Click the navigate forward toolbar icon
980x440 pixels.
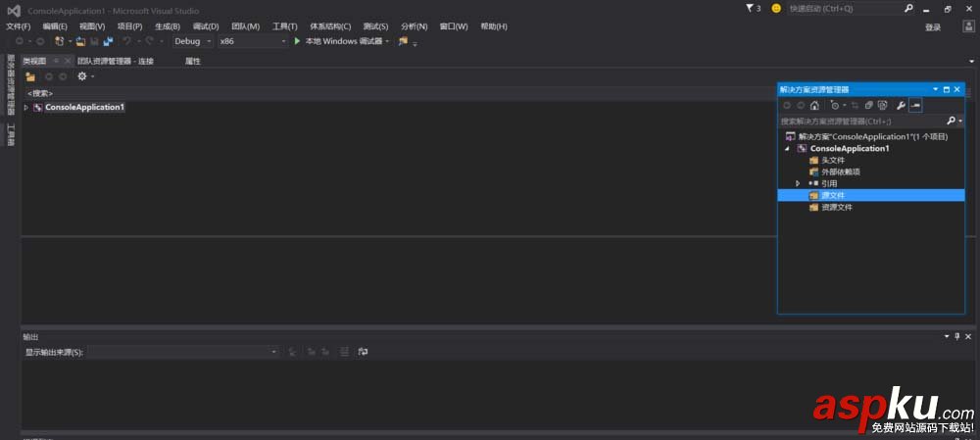coord(40,41)
